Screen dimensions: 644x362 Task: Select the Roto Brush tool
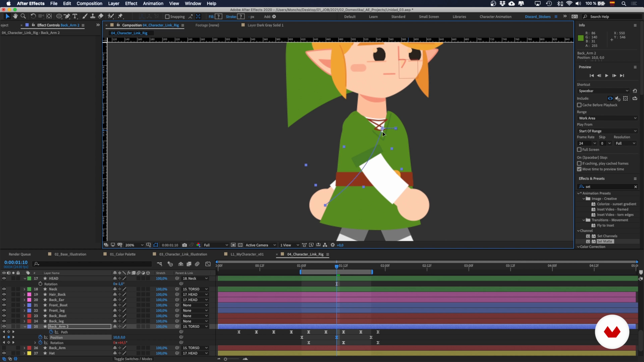coord(111,16)
